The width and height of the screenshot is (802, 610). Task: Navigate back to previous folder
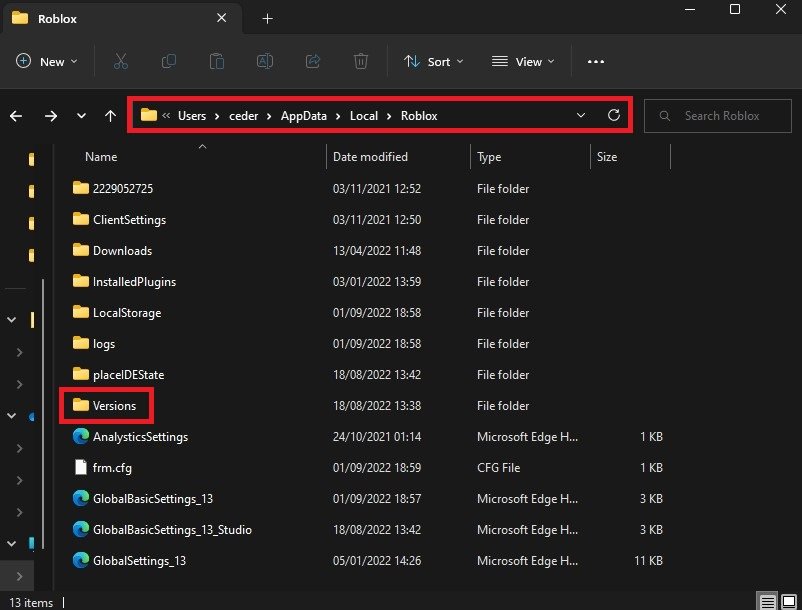16,116
